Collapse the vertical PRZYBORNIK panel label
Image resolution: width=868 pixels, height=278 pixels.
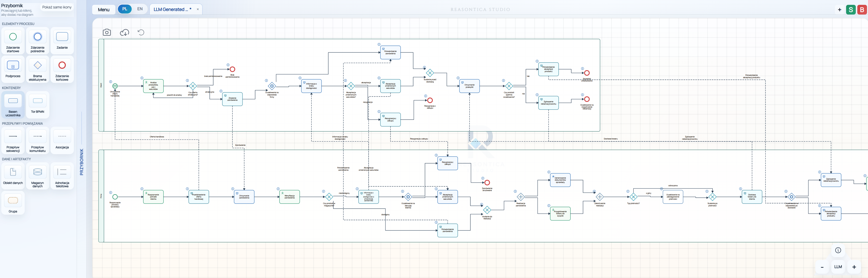tap(82, 162)
